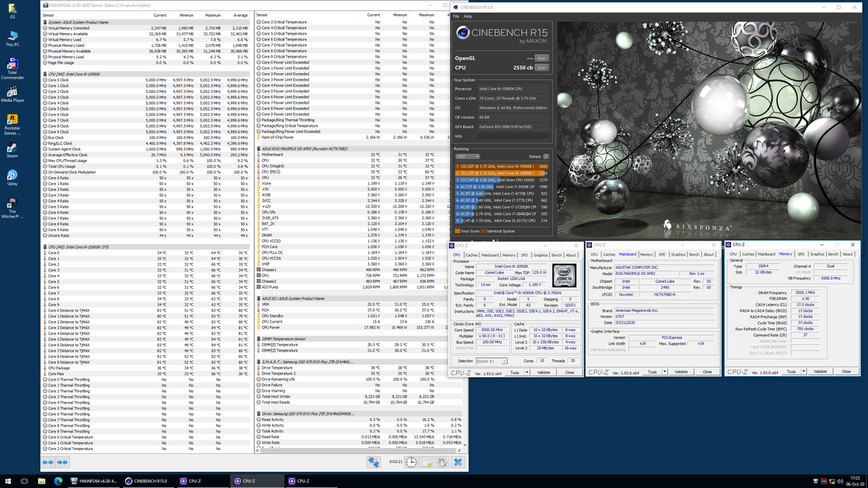Click the HWiNFO collapse arrows icon

pos(62,462)
